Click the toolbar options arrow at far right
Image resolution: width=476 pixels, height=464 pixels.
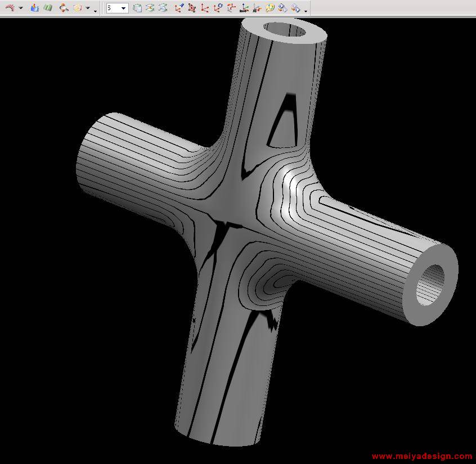coord(306,10)
